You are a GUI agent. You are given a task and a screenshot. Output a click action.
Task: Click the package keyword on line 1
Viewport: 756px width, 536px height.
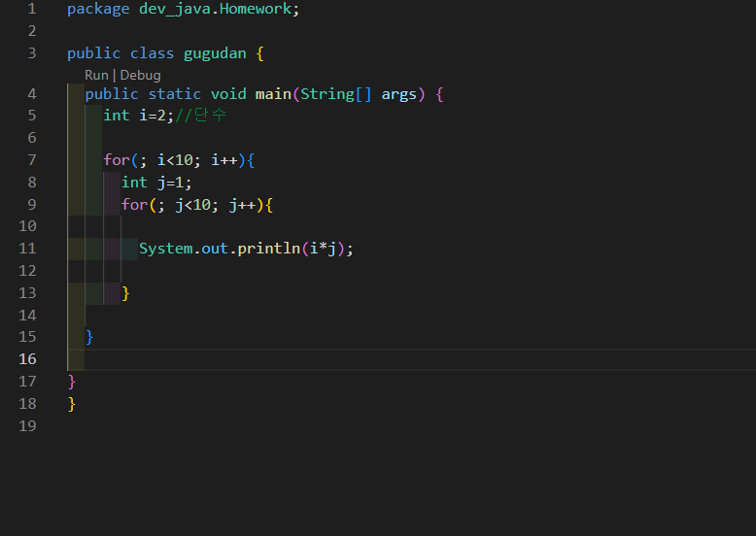[98, 9]
